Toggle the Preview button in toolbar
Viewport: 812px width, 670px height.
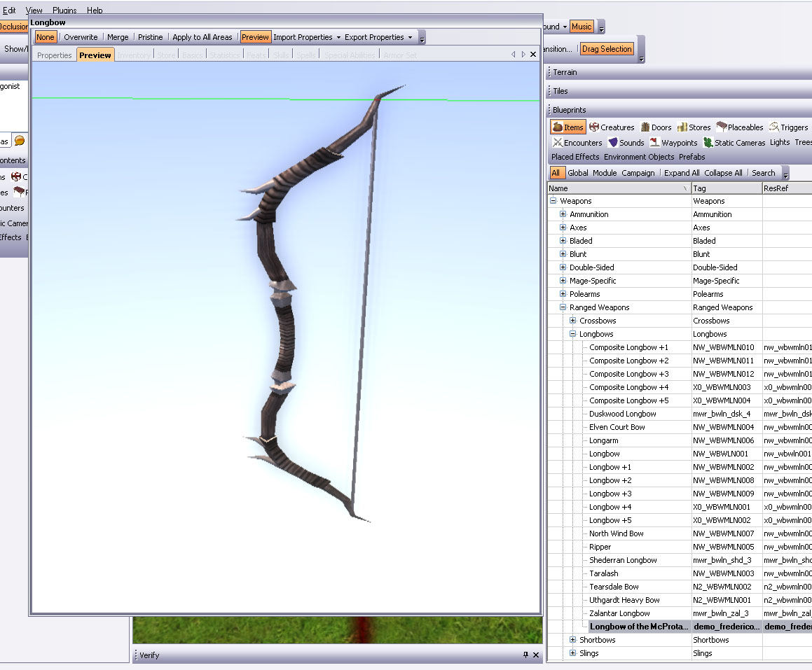click(x=255, y=37)
